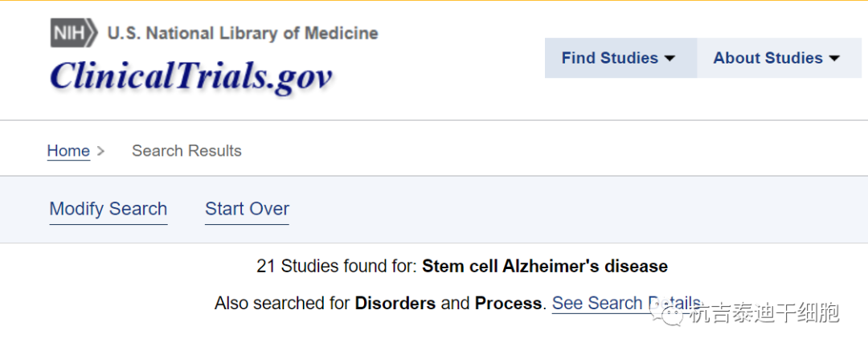This screenshot has height=351, width=868.
Task: Click the breadcrumb arrow after Home
Action: pos(100,151)
